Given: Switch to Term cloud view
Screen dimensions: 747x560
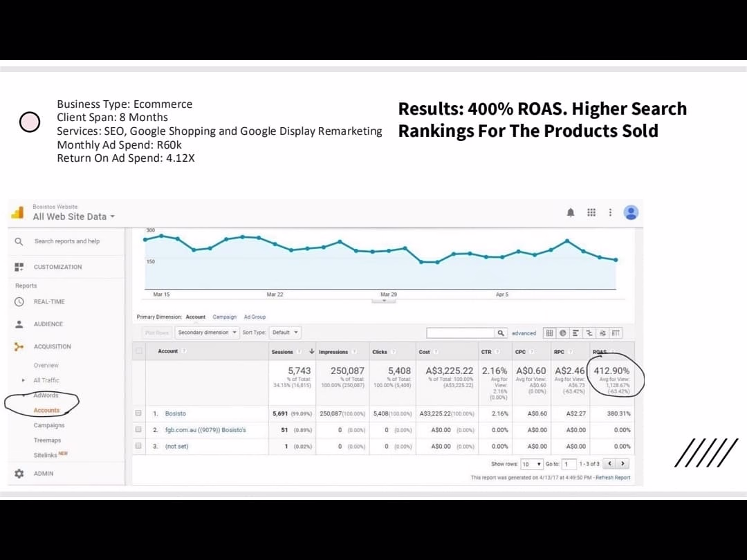Looking at the screenshot, I should [x=602, y=333].
